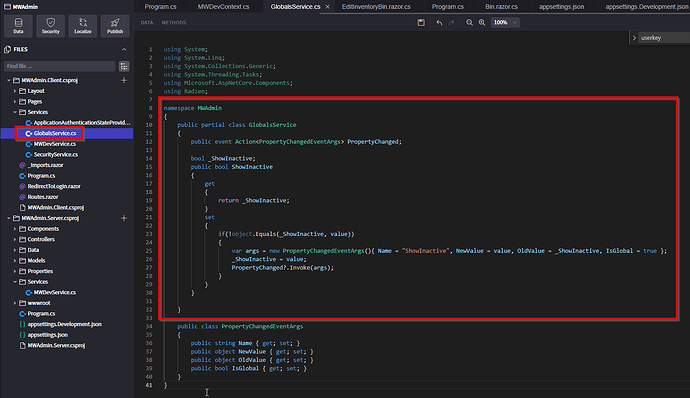Save file with the floppy disk icon

coord(421,22)
